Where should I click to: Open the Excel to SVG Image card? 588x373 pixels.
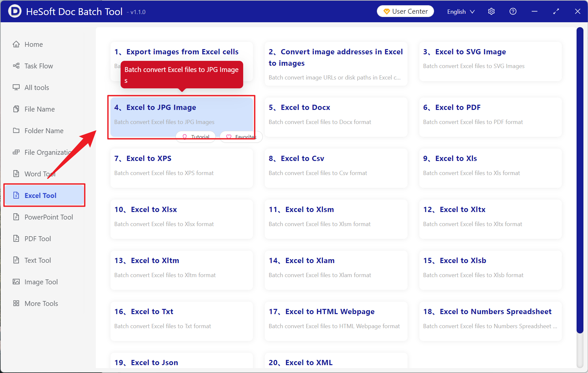(x=490, y=62)
